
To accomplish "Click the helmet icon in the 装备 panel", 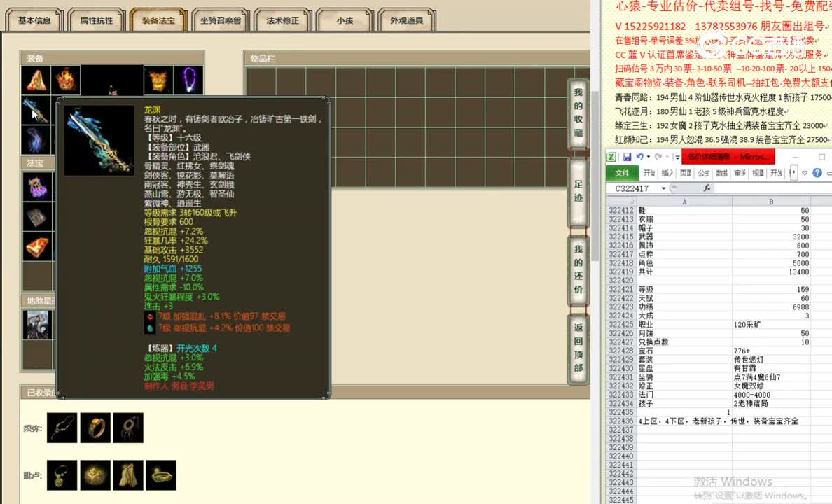I will 157,80.
